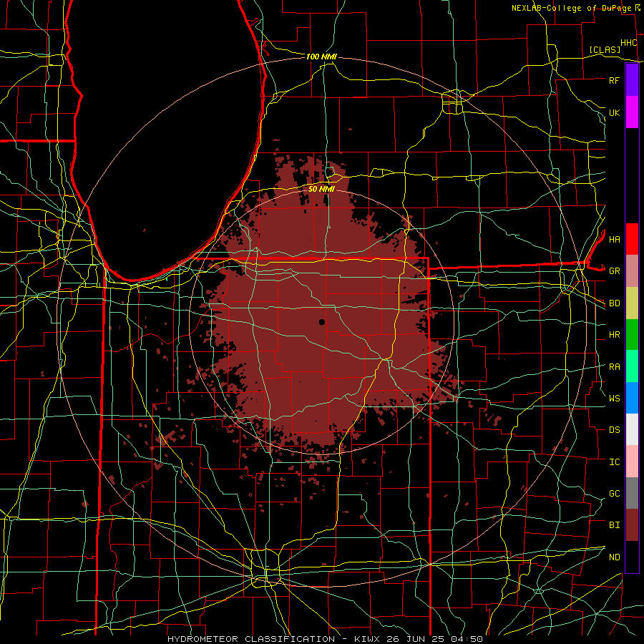The image size is (644, 644).
Task: Click the "IC" legend label
Action: click(x=614, y=462)
